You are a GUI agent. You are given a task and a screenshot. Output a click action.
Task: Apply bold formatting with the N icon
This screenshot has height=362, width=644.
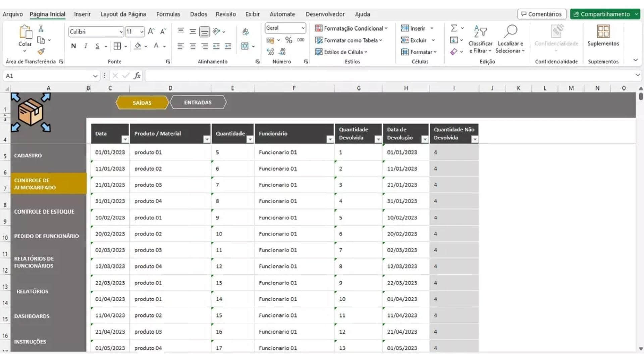pyautogui.click(x=73, y=46)
